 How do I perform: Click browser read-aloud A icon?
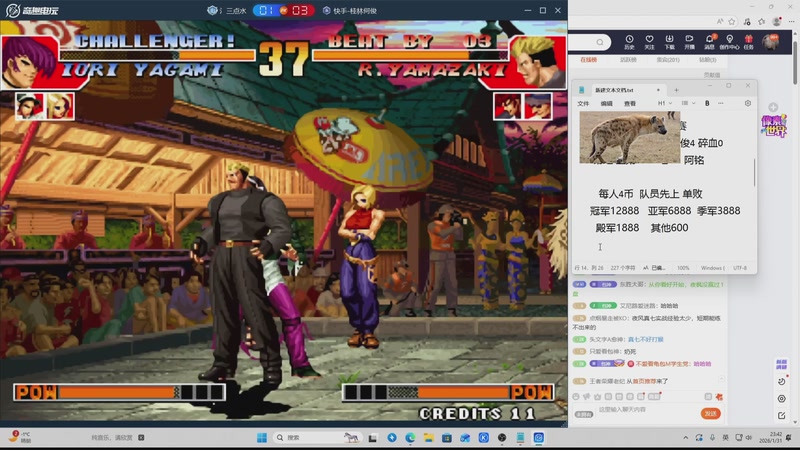719,21
